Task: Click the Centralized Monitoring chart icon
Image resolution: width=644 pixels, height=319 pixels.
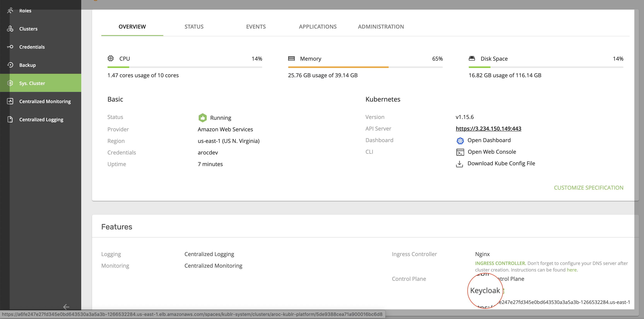Action: 10,101
